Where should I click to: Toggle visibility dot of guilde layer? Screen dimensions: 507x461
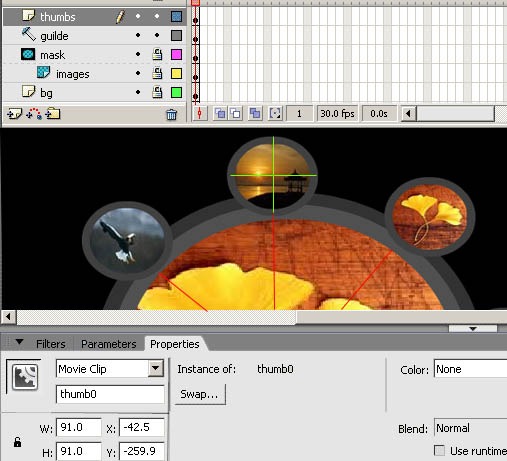(x=138, y=35)
